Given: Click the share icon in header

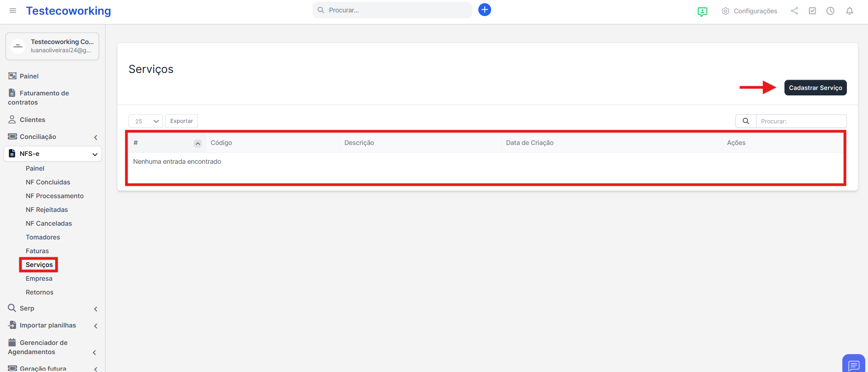Looking at the screenshot, I should coord(794,11).
